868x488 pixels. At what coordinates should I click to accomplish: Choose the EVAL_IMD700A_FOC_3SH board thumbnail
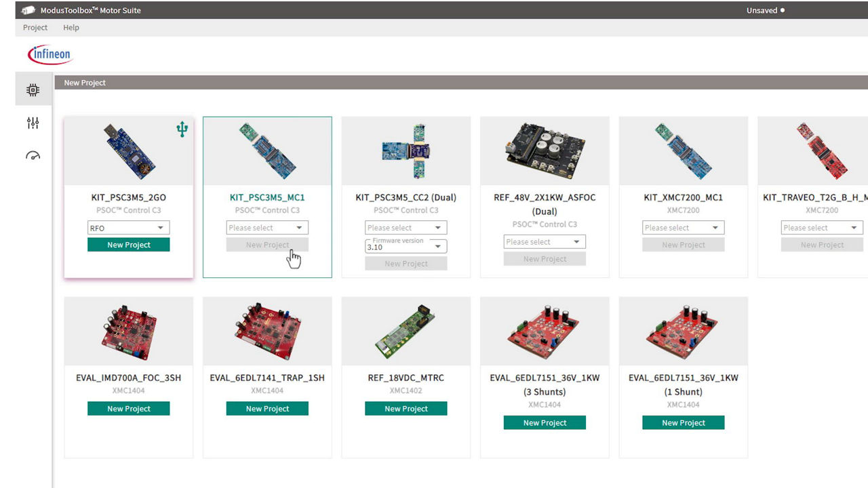128,331
